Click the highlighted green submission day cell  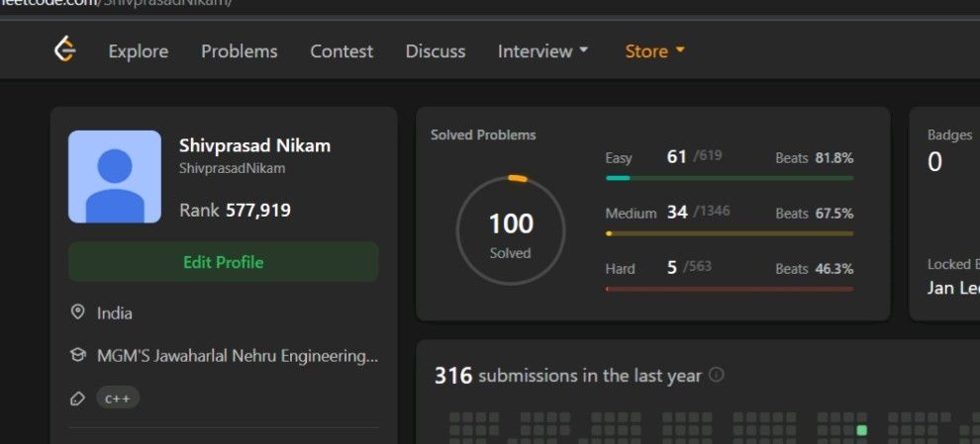pos(862,430)
